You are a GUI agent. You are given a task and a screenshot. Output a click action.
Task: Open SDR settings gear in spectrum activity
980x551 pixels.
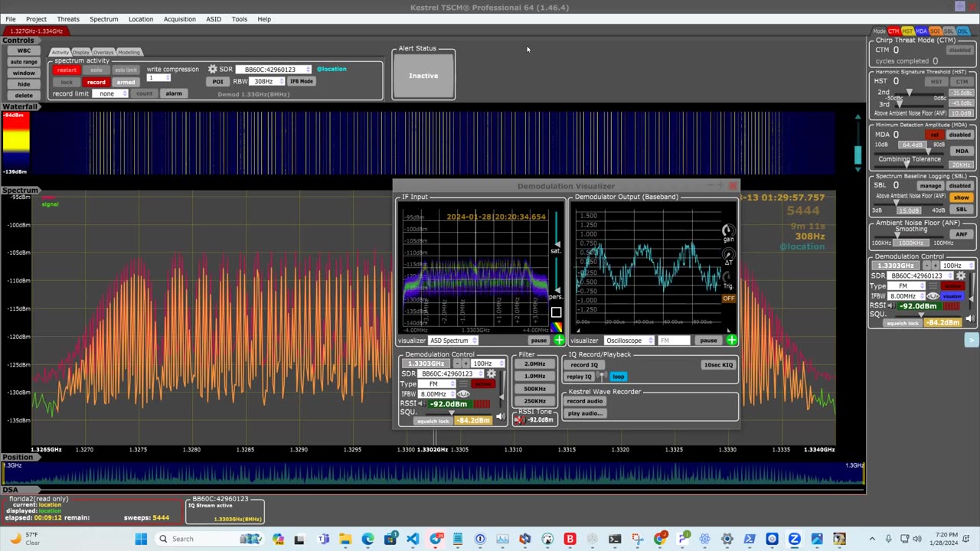pos(213,69)
